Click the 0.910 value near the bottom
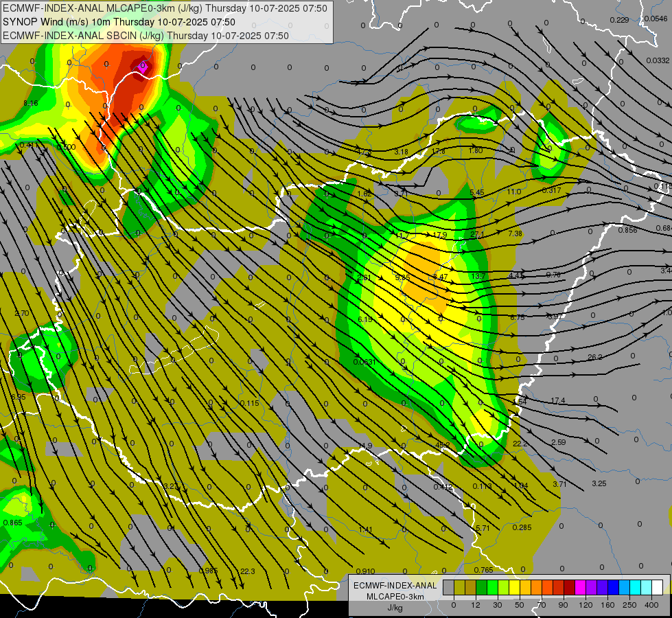This screenshot has width=672, height=618. click(x=365, y=571)
